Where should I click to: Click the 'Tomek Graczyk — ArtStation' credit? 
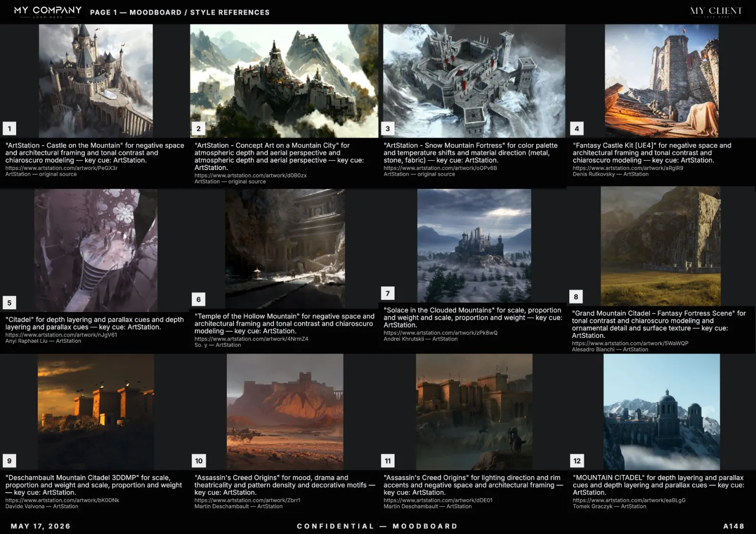point(609,507)
